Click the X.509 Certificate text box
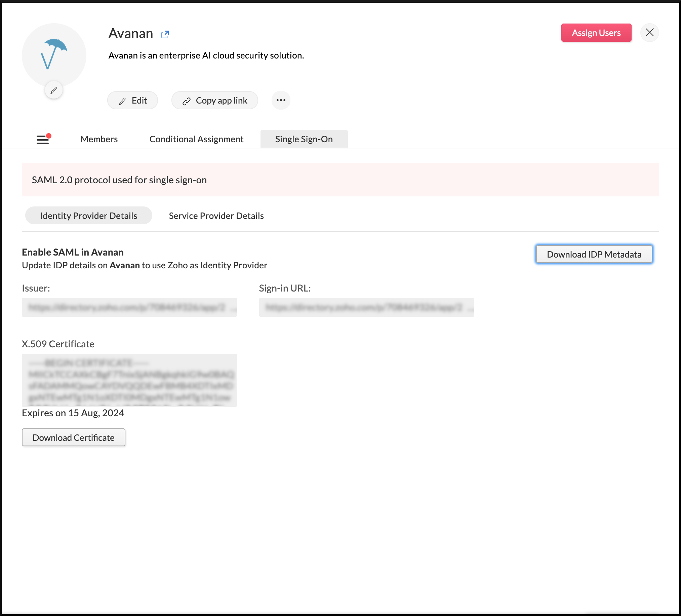Viewport: 681px width, 616px height. click(x=129, y=380)
